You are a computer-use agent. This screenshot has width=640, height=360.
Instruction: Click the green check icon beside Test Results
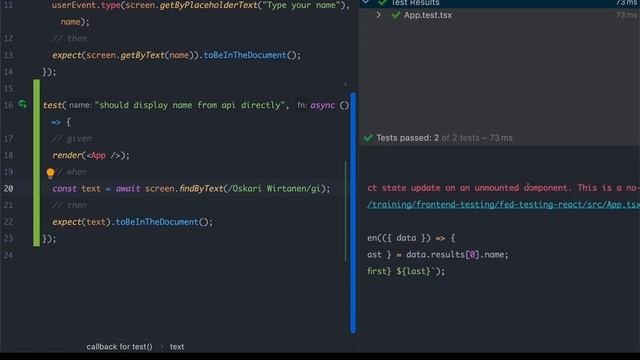[x=382, y=2]
